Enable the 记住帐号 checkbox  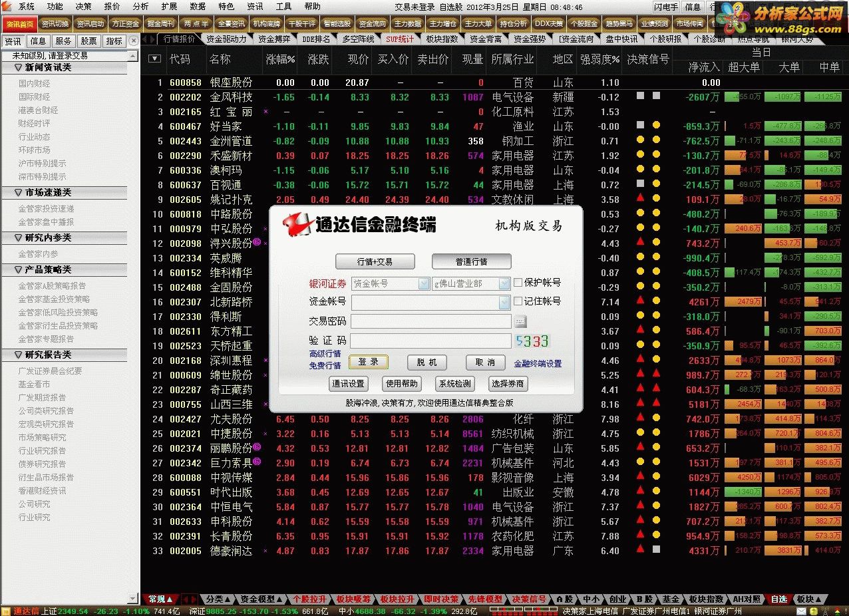518,301
